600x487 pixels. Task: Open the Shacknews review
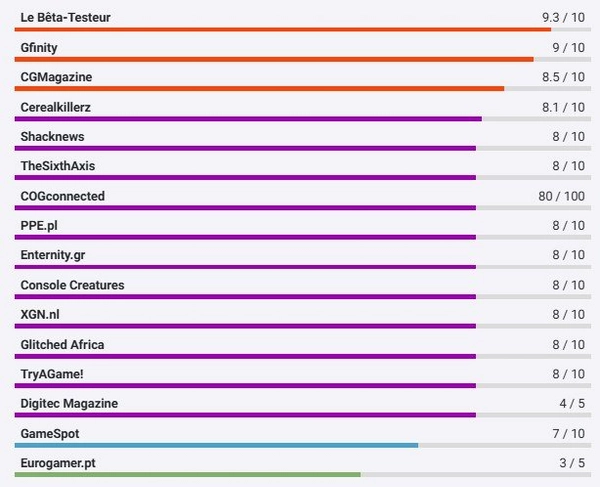(x=52, y=136)
